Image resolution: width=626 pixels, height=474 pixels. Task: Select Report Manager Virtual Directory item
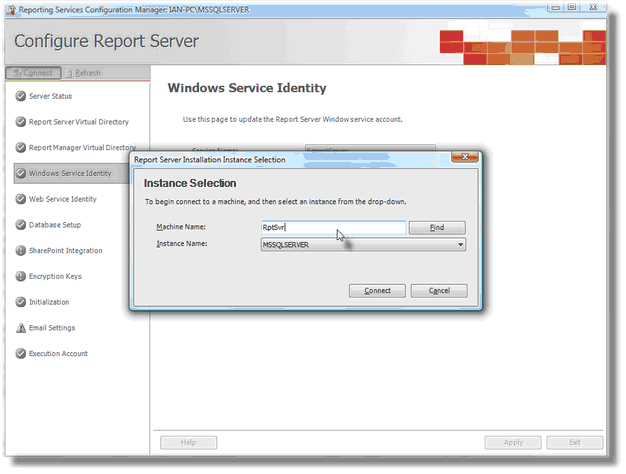[x=82, y=148]
